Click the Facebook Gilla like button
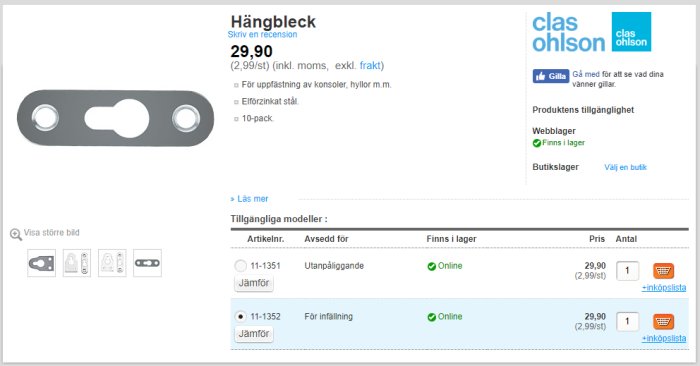The image size is (700, 366). [x=550, y=76]
